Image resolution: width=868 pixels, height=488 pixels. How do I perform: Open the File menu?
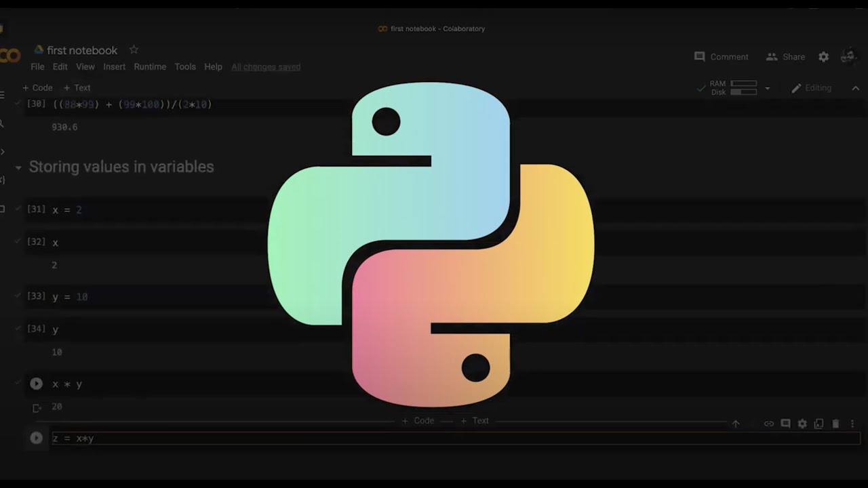pyautogui.click(x=37, y=66)
